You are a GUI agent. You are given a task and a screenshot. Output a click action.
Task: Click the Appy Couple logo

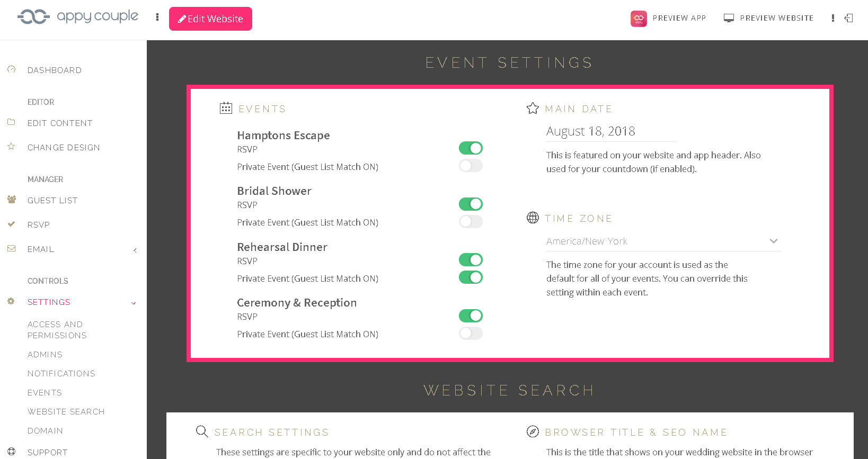click(x=78, y=17)
